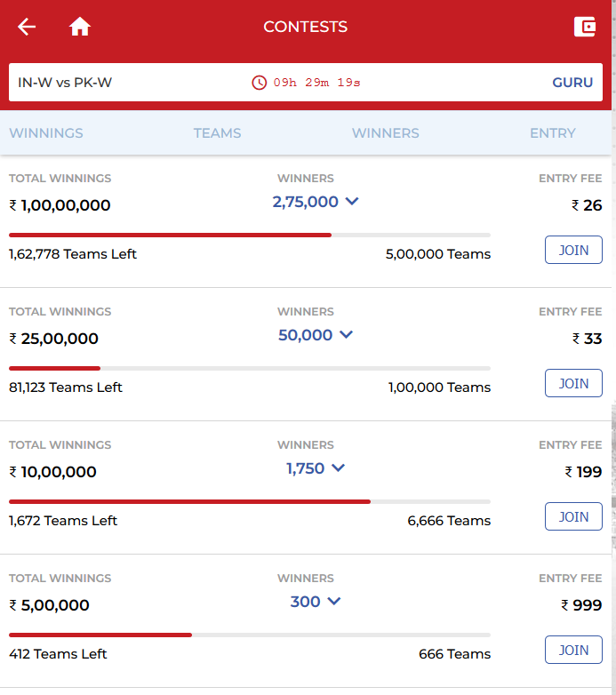Click the IN-W vs PK-W match title
The width and height of the screenshot is (616, 695).
pyautogui.click(x=65, y=83)
